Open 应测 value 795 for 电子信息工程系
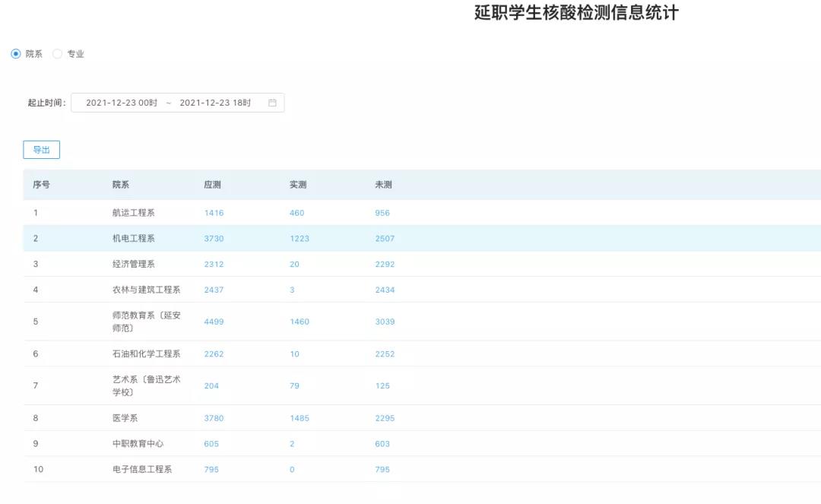821x504 pixels. pyautogui.click(x=211, y=469)
